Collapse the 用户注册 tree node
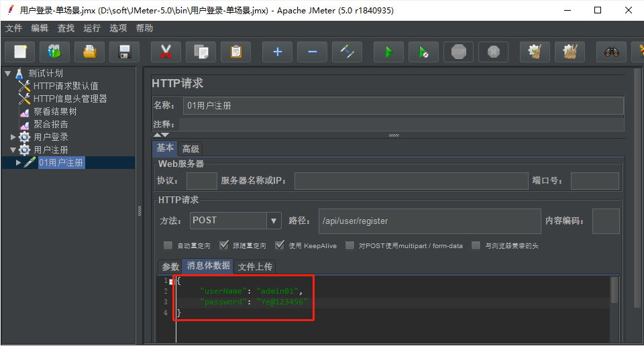The width and height of the screenshot is (644, 346). [13, 150]
